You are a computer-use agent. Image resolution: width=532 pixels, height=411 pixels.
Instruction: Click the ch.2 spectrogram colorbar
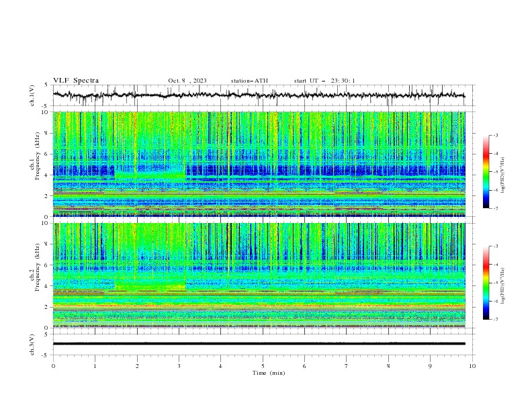[486, 283]
